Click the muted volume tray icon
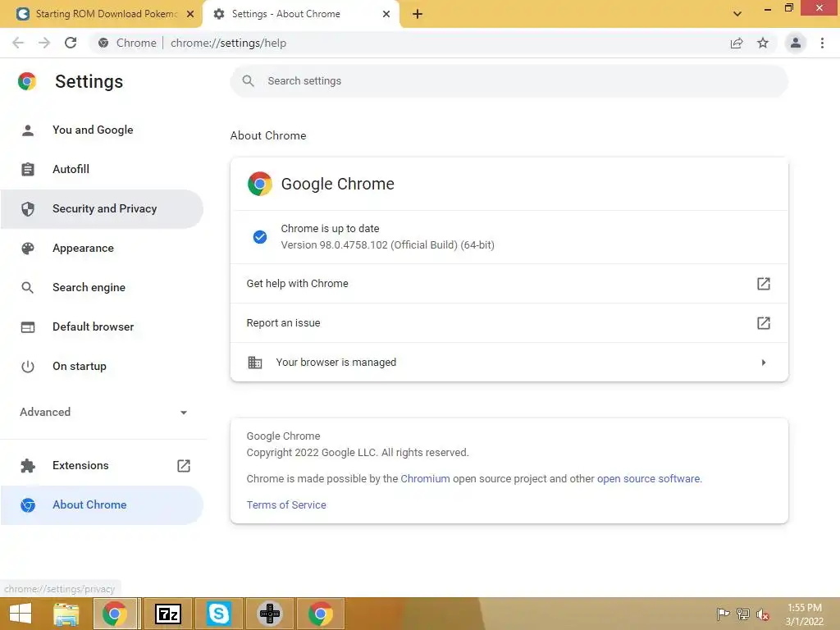840x630 pixels. (x=763, y=614)
